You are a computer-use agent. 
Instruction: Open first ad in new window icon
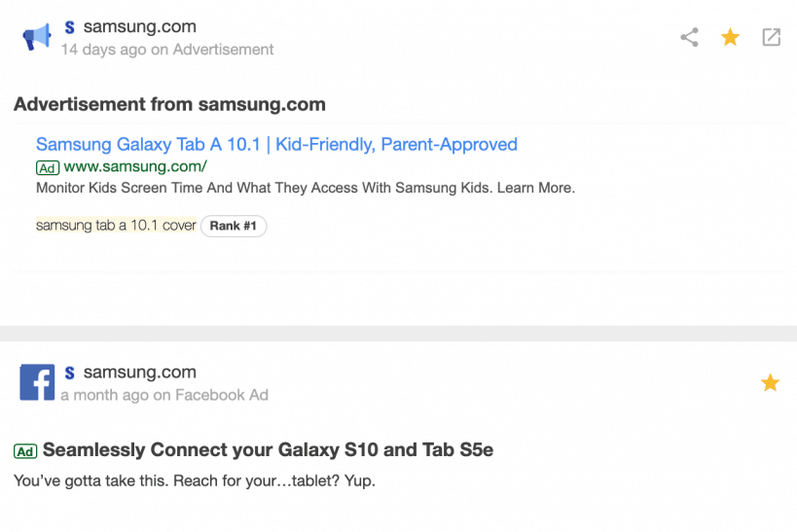click(771, 37)
